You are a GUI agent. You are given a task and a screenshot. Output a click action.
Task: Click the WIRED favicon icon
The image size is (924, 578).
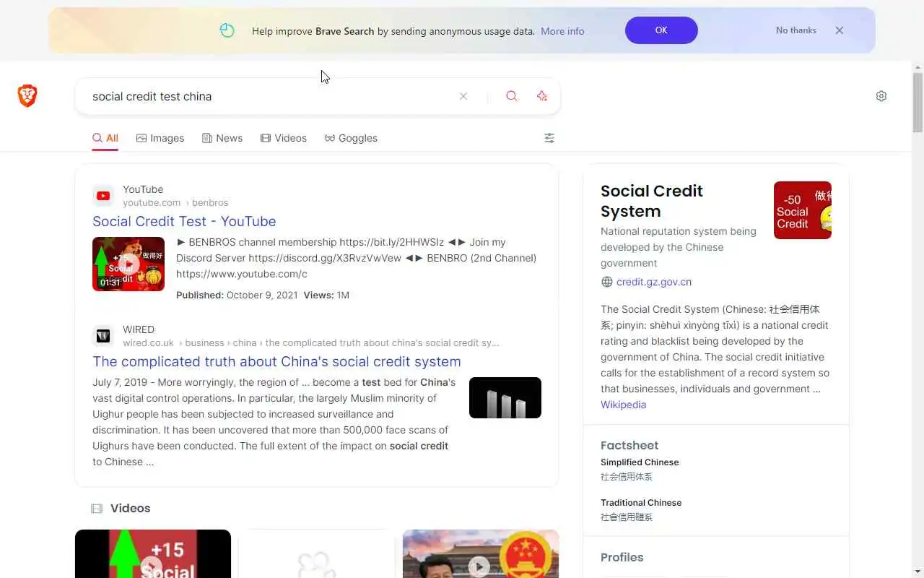(103, 336)
